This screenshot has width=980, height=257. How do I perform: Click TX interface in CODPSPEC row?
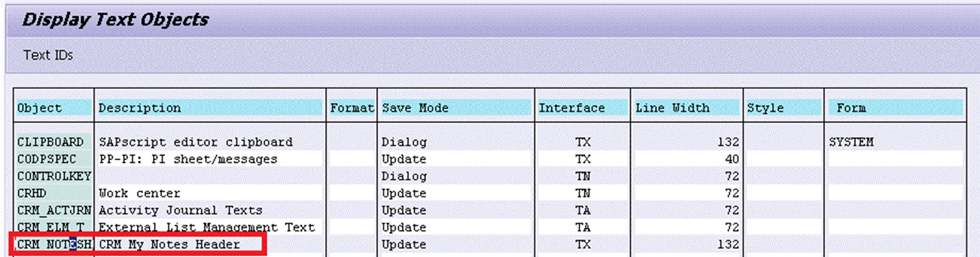582,159
